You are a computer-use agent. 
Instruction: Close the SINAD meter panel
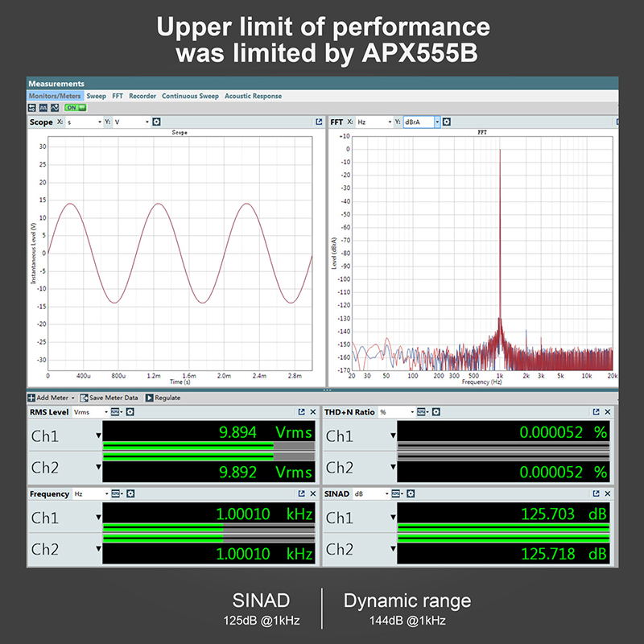click(x=608, y=493)
